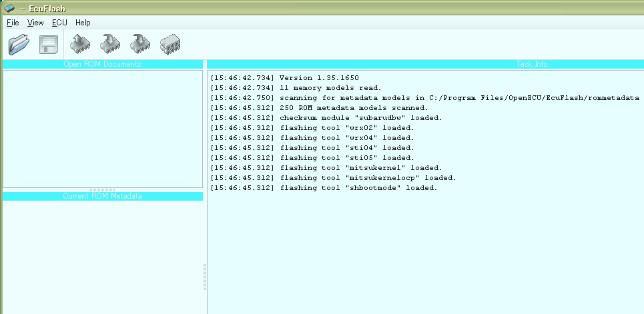
Task: Open the ECU menu
Action: (59, 23)
